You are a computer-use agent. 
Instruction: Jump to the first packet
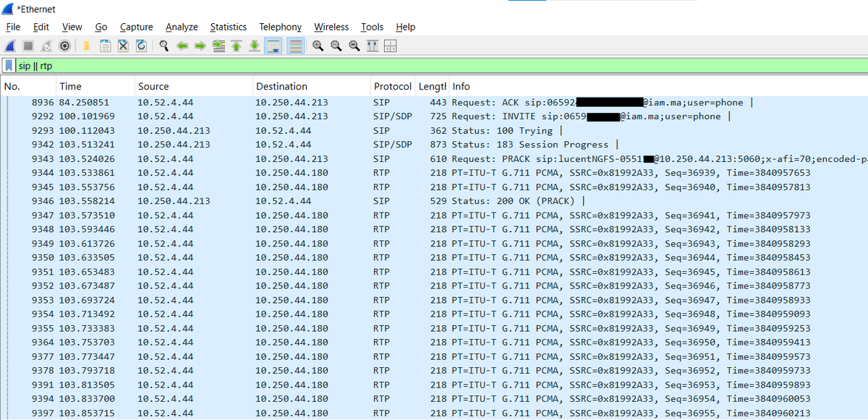click(237, 46)
